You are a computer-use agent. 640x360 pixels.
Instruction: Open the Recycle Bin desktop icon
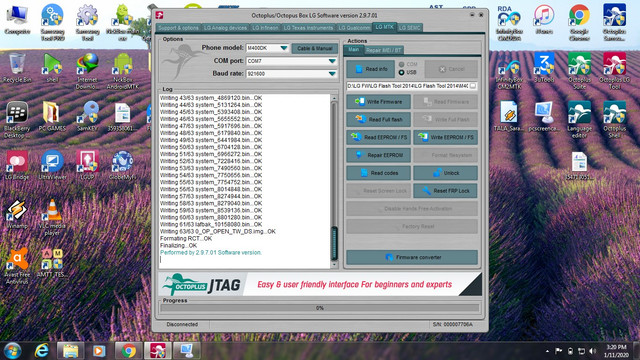click(x=17, y=67)
